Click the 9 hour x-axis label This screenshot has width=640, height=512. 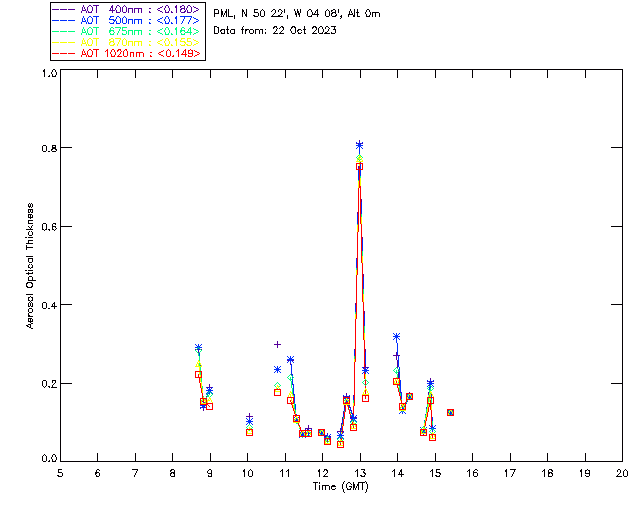pyautogui.click(x=210, y=473)
